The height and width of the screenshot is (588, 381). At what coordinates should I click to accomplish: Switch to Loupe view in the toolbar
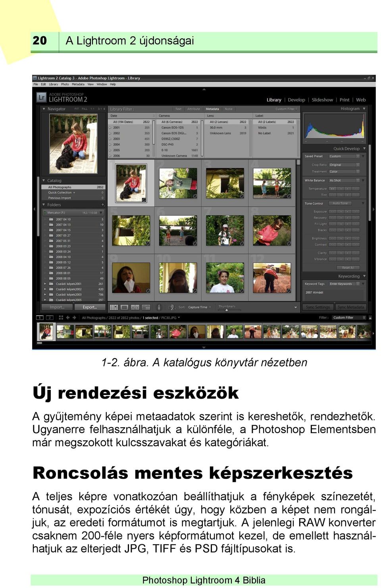pos(124,307)
